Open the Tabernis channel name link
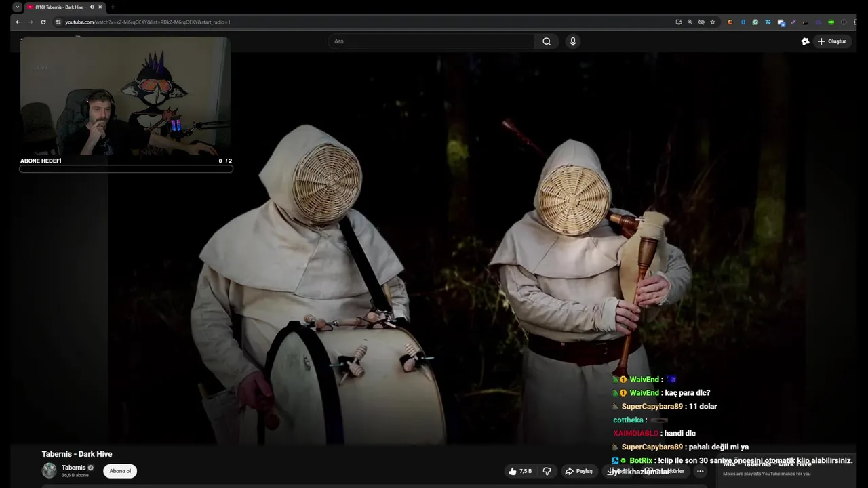The height and width of the screenshot is (488, 868). point(73,468)
